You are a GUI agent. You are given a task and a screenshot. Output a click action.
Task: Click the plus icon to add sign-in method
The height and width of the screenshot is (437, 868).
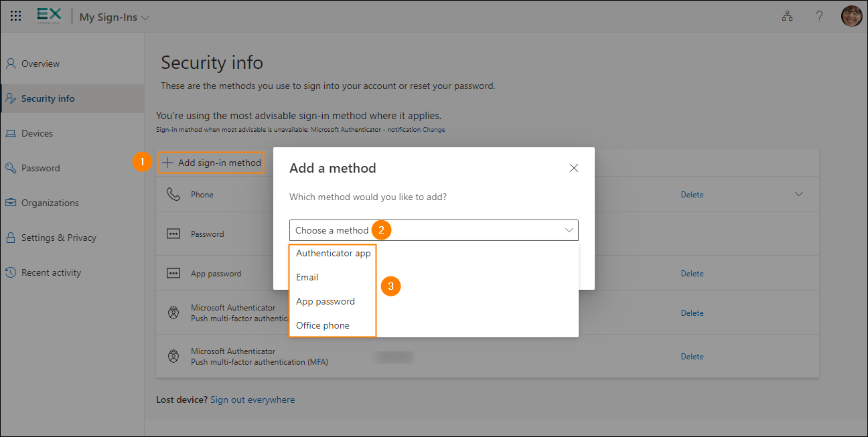(167, 163)
